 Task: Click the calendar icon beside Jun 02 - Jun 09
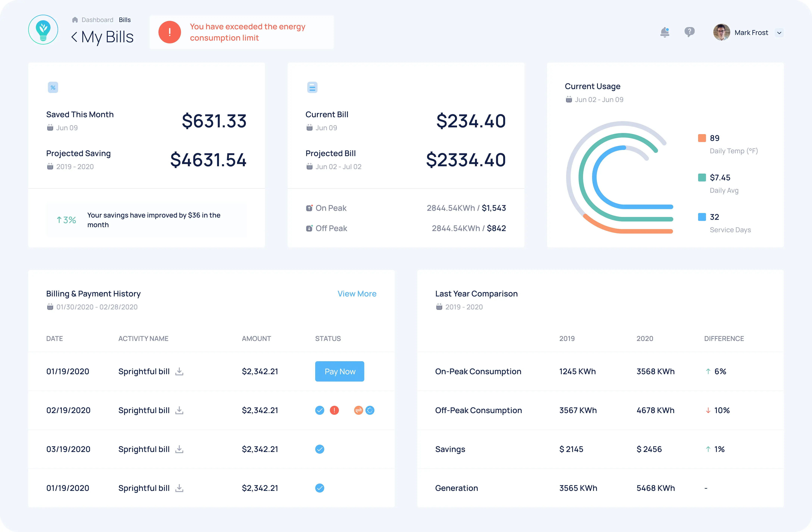pos(569,99)
